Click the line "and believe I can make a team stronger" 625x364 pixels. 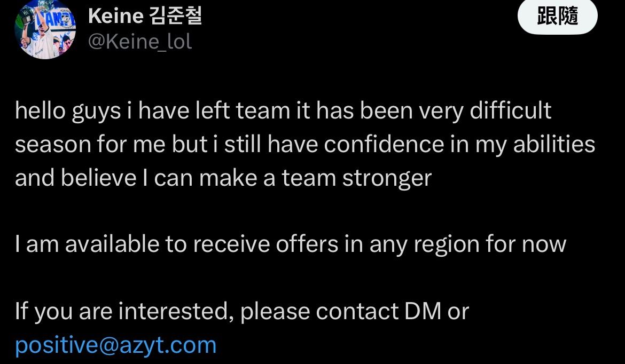(x=223, y=178)
